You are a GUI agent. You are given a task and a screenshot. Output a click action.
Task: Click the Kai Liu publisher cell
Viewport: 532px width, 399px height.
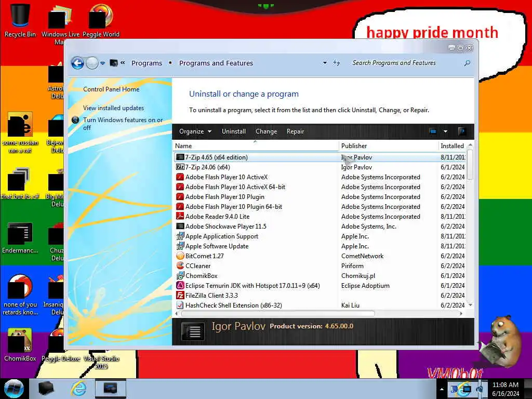click(x=350, y=305)
